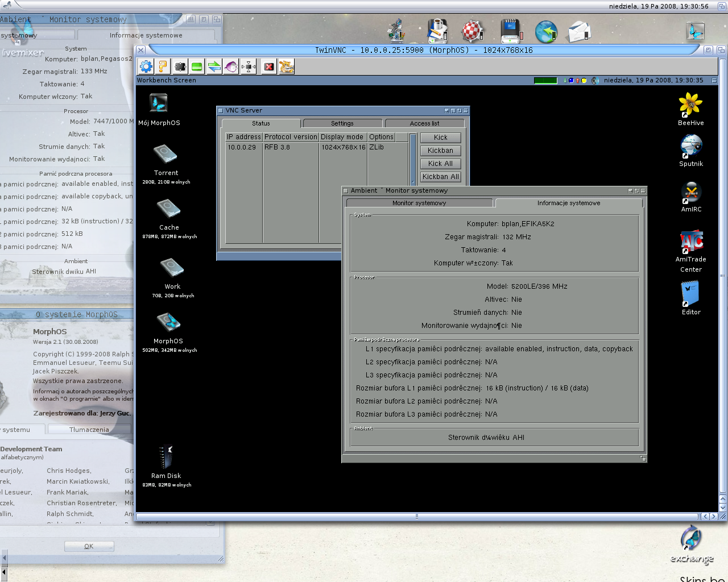This screenshot has height=582, width=728.
Task: Click the green screen toolbar icon
Action: click(x=197, y=66)
